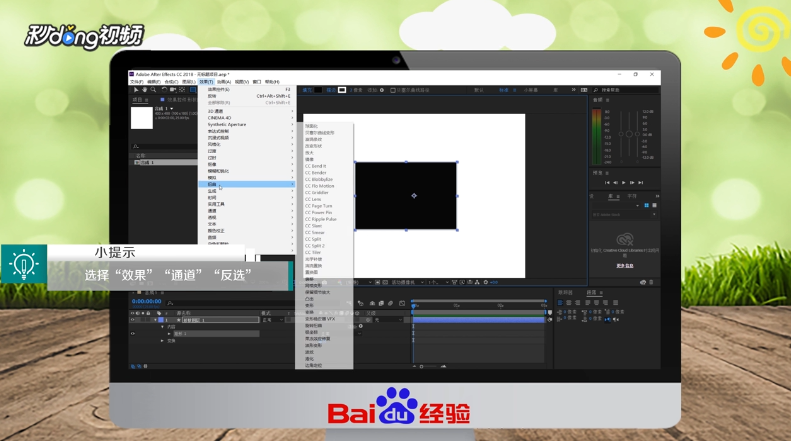Select the Unified Camera tool
The height and width of the screenshot is (441, 791).
pyautogui.click(x=173, y=90)
